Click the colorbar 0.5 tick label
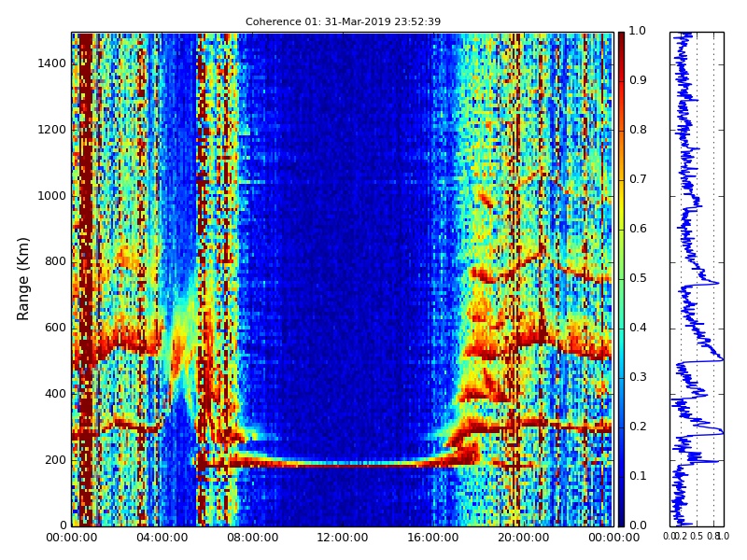Screen dimensions: 747x560 coord(638,278)
